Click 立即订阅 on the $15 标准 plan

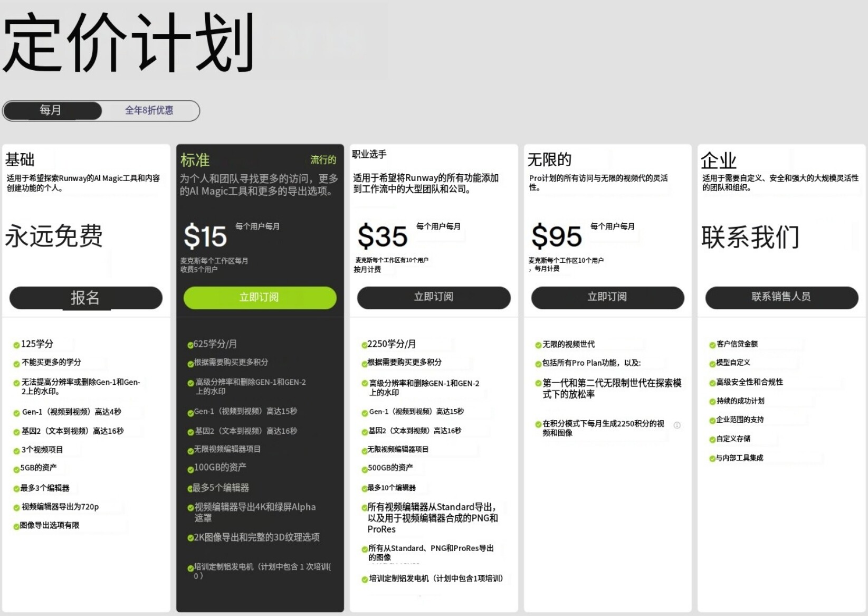click(x=260, y=298)
